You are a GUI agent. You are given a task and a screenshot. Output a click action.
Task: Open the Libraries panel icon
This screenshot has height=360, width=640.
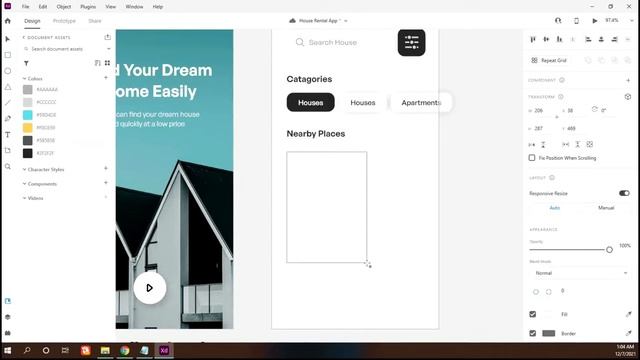(x=7, y=301)
